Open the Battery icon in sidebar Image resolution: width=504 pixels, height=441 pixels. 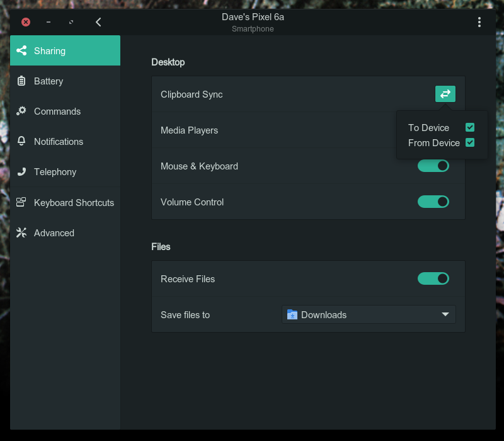point(21,81)
